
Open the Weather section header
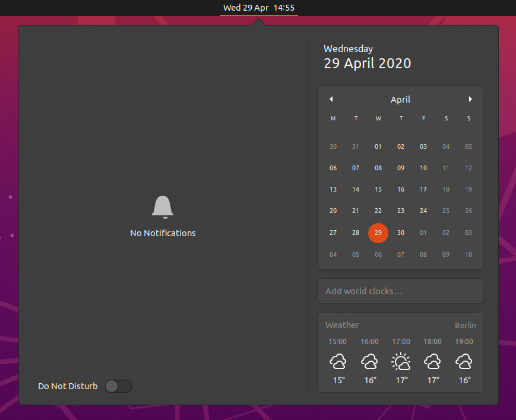(342, 325)
